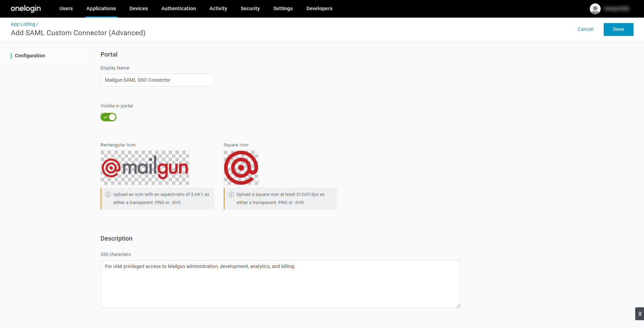This screenshot has height=328, width=644.
Task: Click the Cancel link
Action: point(585,29)
